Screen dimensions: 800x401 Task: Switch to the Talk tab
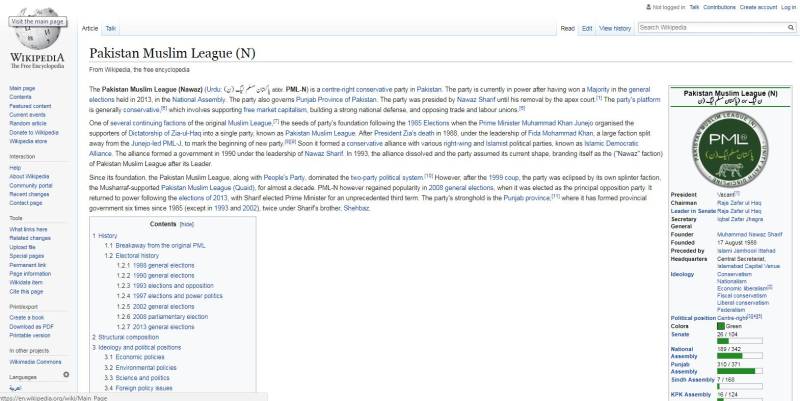tap(111, 29)
